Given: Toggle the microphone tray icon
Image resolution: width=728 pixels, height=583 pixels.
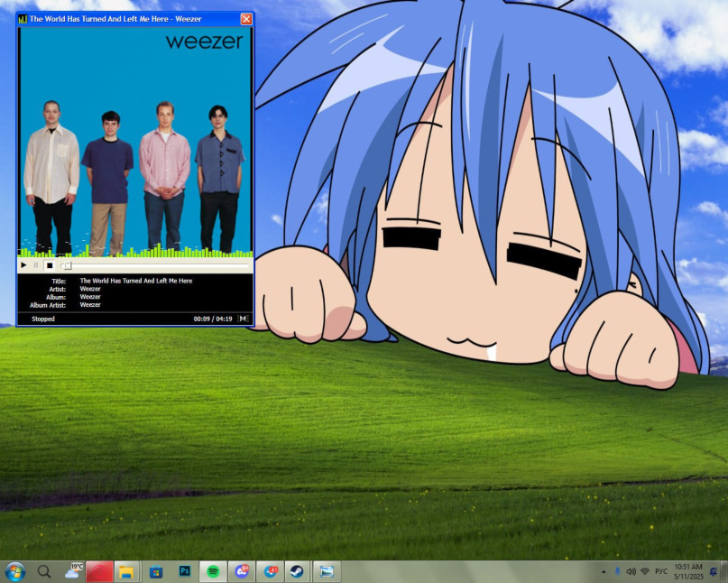Looking at the screenshot, I should (617, 571).
